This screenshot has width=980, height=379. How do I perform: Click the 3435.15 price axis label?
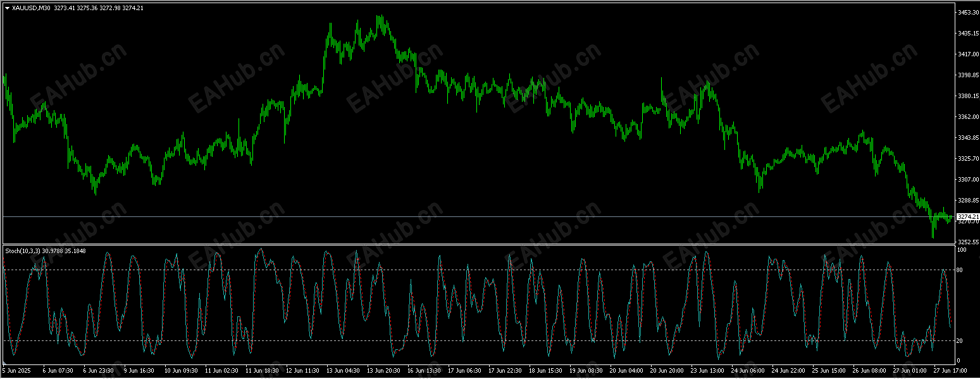[967, 34]
